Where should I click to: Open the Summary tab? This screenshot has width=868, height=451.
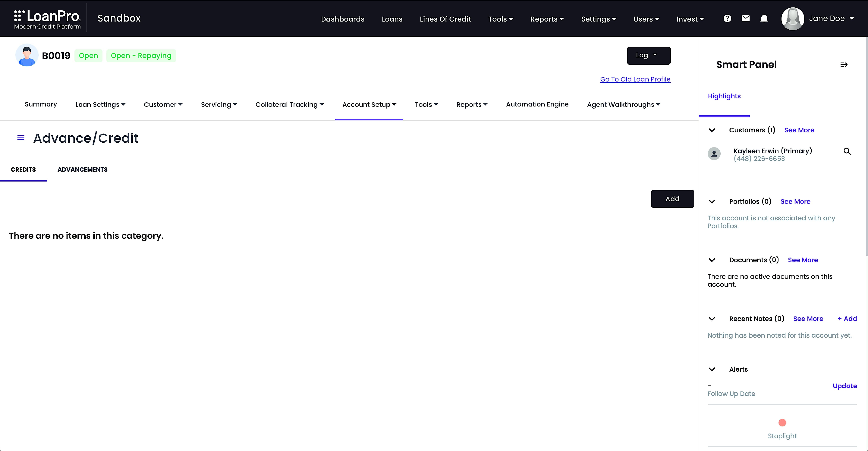coord(41,104)
